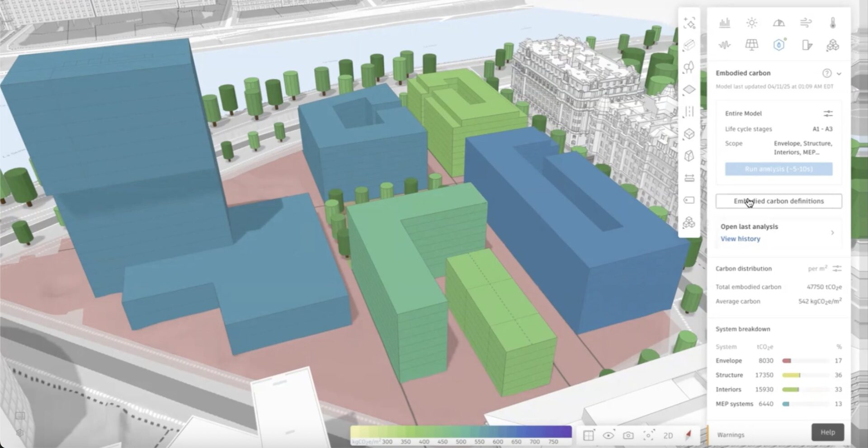
Task: Select the embodied carbon hexagon icon
Action: pyautogui.click(x=778, y=45)
